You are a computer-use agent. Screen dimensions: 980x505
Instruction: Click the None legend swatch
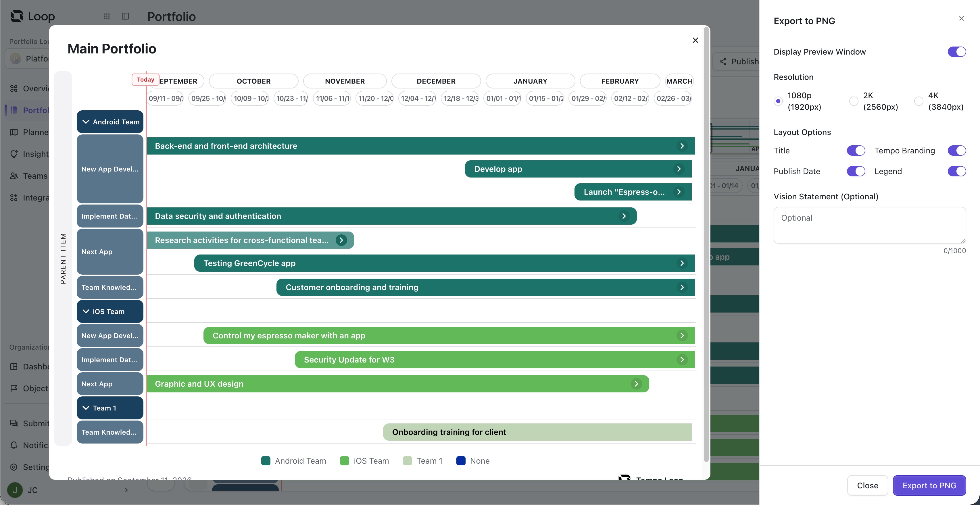[461, 461]
